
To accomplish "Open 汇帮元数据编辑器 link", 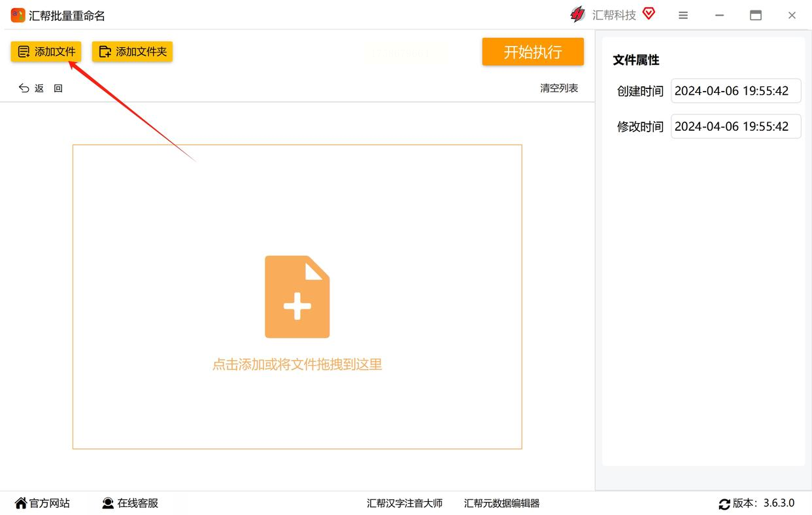I will click(x=502, y=503).
